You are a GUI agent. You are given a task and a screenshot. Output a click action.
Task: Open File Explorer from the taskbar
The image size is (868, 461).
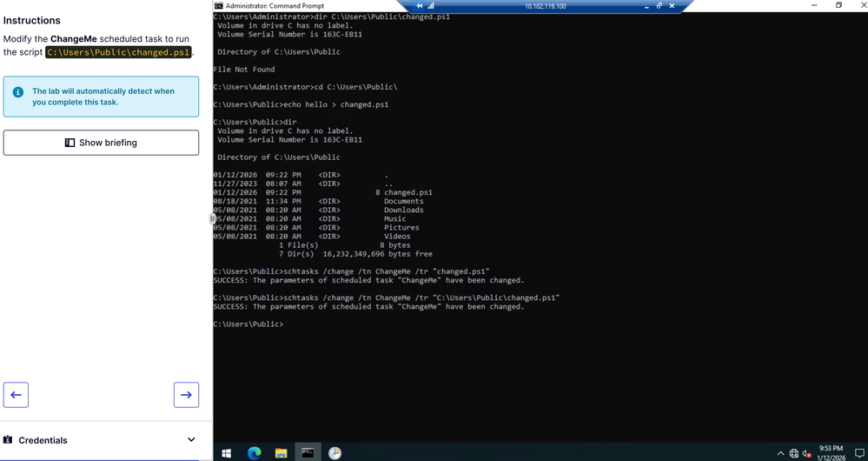282,452
